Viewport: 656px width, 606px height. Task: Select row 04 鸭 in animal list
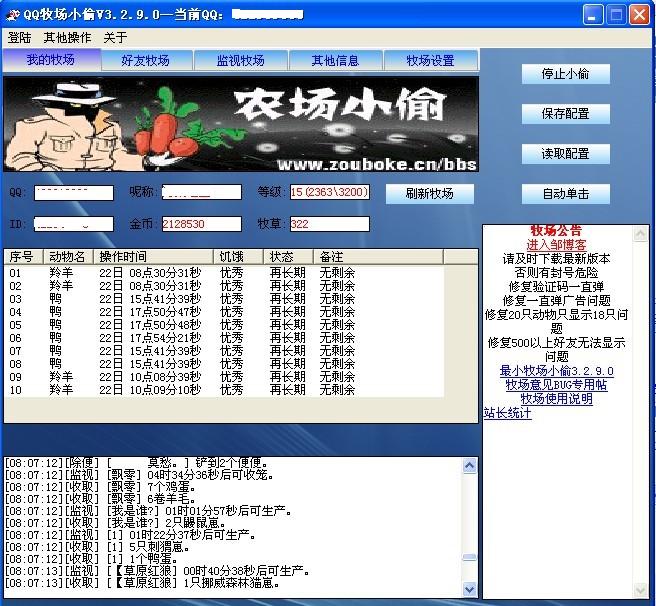224,312
